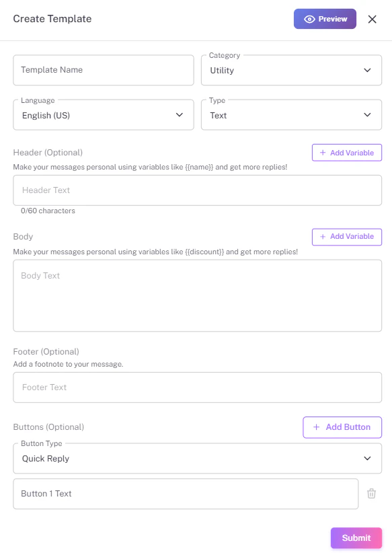Screen dimensions: 392x553
Task: Click Add Variable in the Header section
Action: click(x=347, y=152)
